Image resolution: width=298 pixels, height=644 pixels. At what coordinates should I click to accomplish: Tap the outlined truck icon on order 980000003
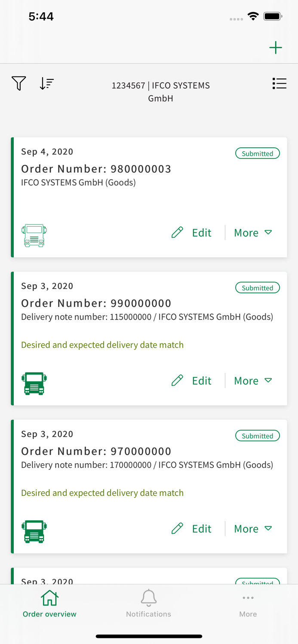34,234
